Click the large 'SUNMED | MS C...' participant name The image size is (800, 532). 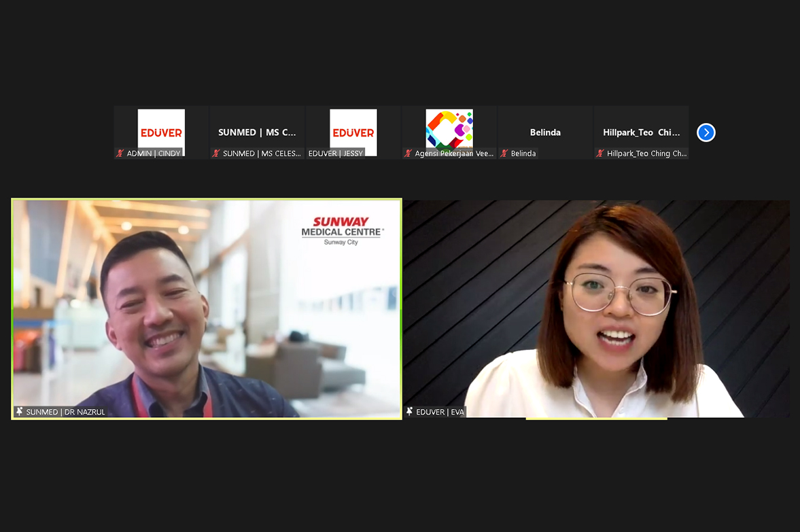pos(257,132)
